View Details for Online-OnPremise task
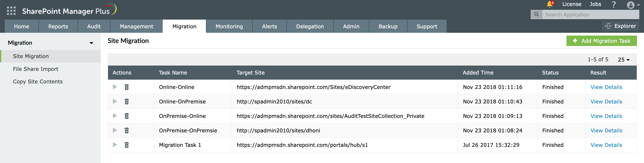 pos(606,102)
